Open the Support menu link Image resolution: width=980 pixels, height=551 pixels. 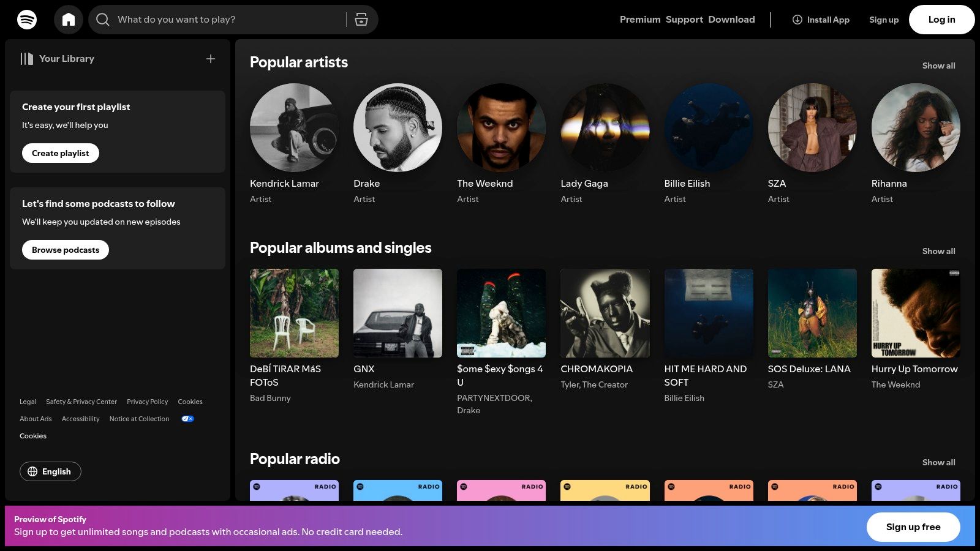684,20
